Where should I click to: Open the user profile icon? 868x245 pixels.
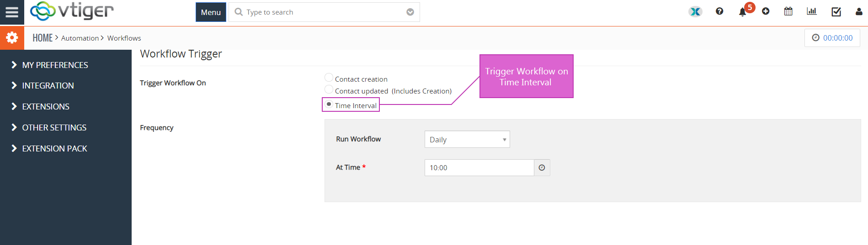[x=859, y=12]
